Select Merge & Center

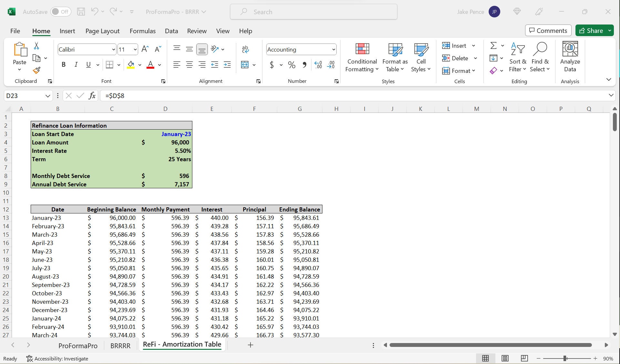point(245,64)
